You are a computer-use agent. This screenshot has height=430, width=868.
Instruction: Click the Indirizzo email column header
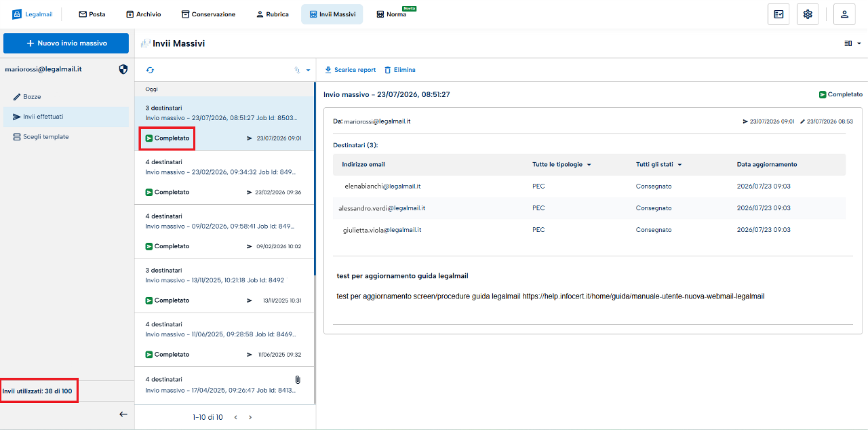tap(363, 165)
